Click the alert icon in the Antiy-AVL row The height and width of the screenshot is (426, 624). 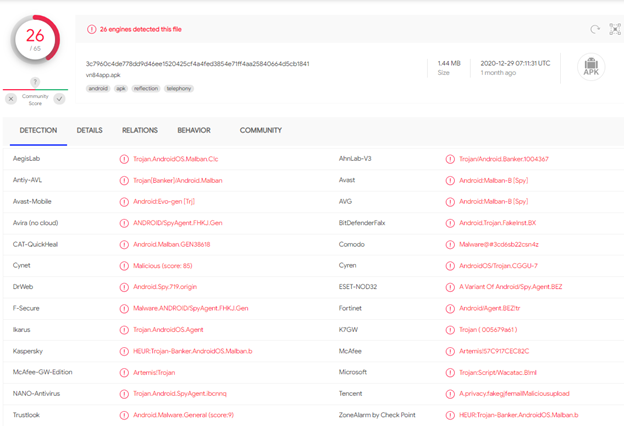click(x=124, y=180)
